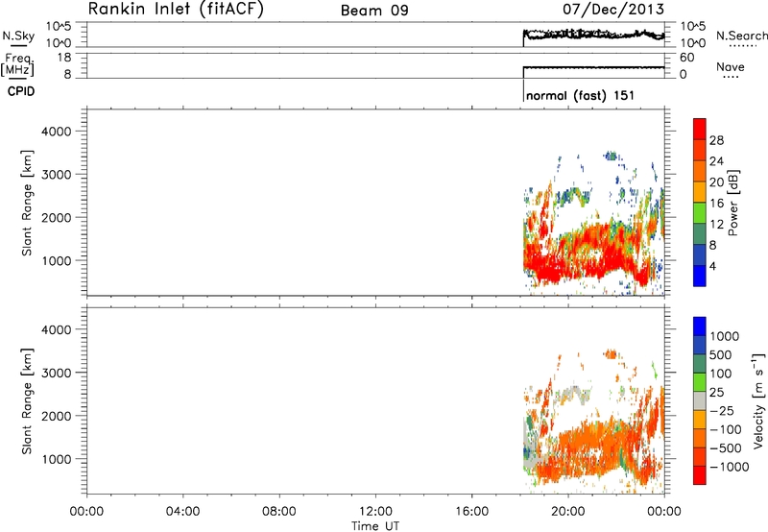
Task: Click the 'Power [dB]' color bar title
Action: coord(732,203)
